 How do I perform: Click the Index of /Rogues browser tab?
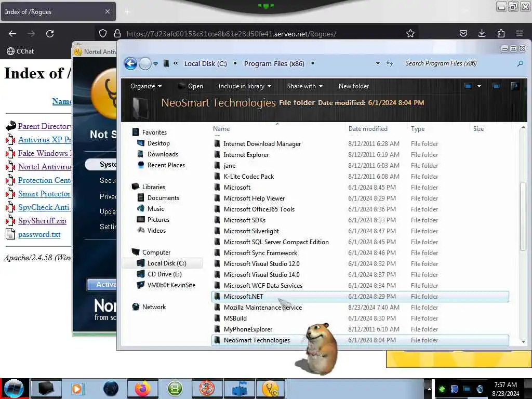click(x=58, y=12)
